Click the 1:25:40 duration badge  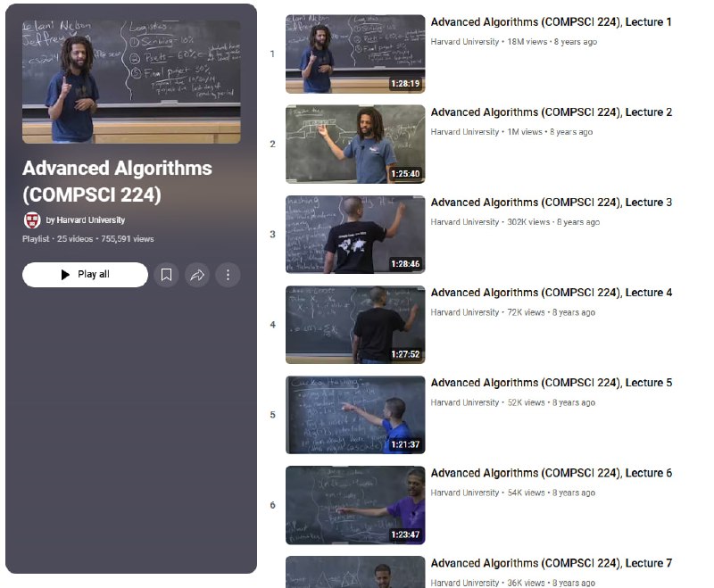(405, 174)
